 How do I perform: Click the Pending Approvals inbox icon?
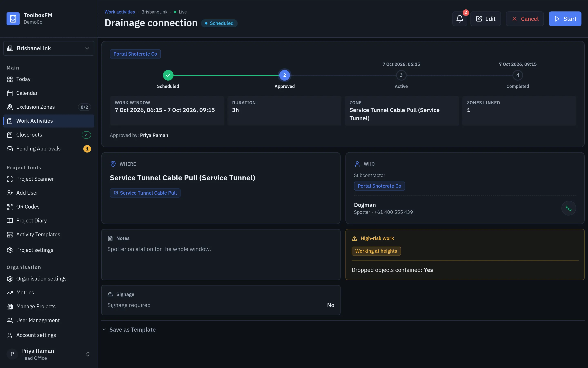tap(10, 149)
